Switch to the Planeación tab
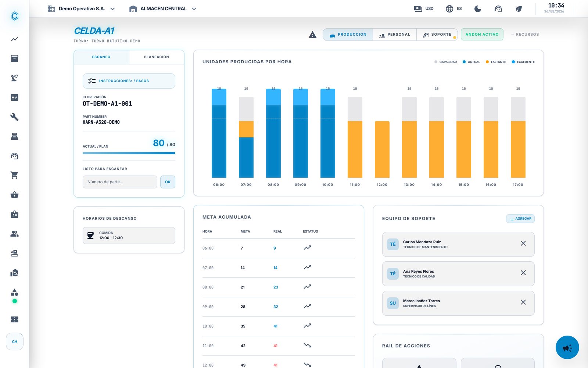 pyautogui.click(x=157, y=57)
